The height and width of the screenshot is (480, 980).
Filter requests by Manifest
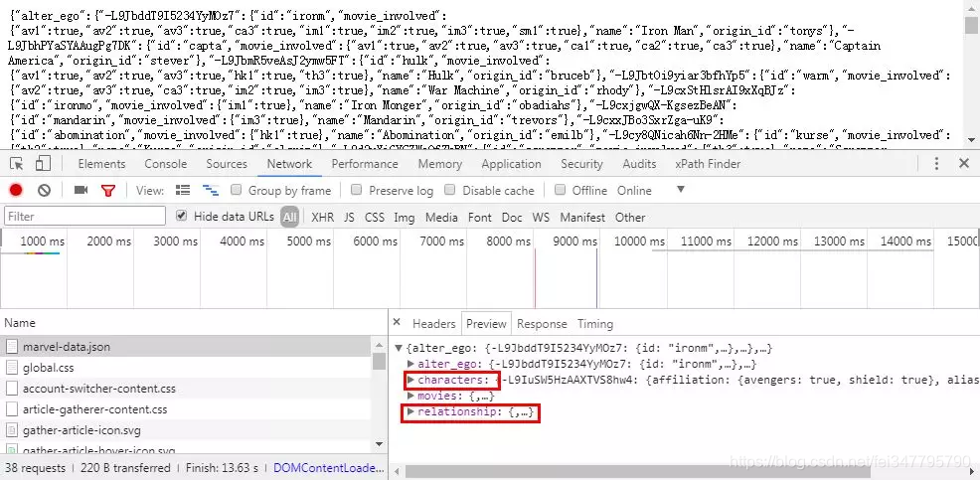pos(582,217)
